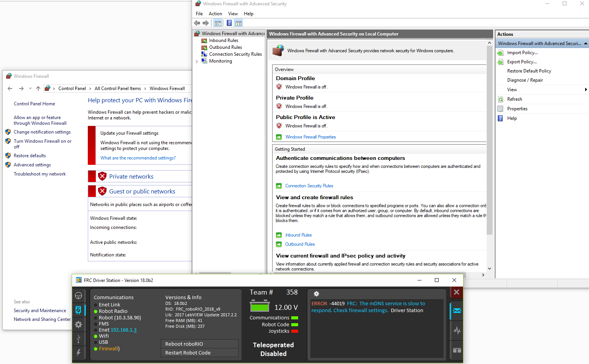Open the Driver Station Operation tab steering wheel icon
This screenshot has width=589, height=364.
(x=78, y=296)
